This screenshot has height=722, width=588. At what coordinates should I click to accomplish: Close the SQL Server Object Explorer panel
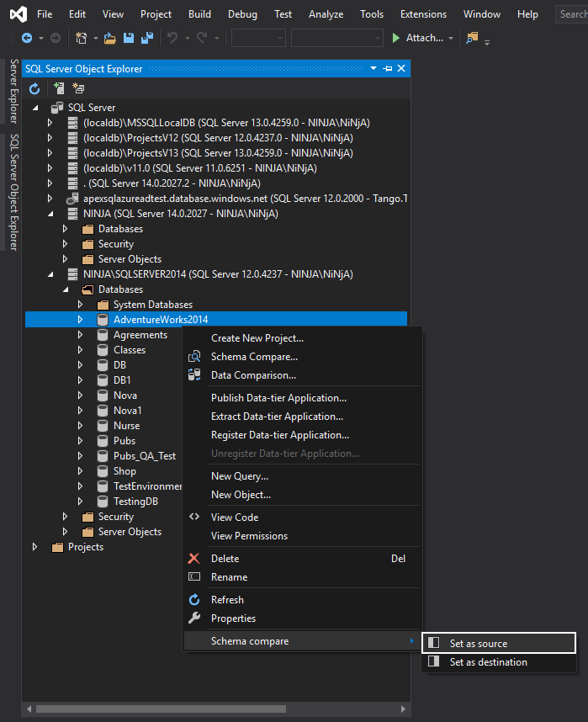click(x=401, y=68)
